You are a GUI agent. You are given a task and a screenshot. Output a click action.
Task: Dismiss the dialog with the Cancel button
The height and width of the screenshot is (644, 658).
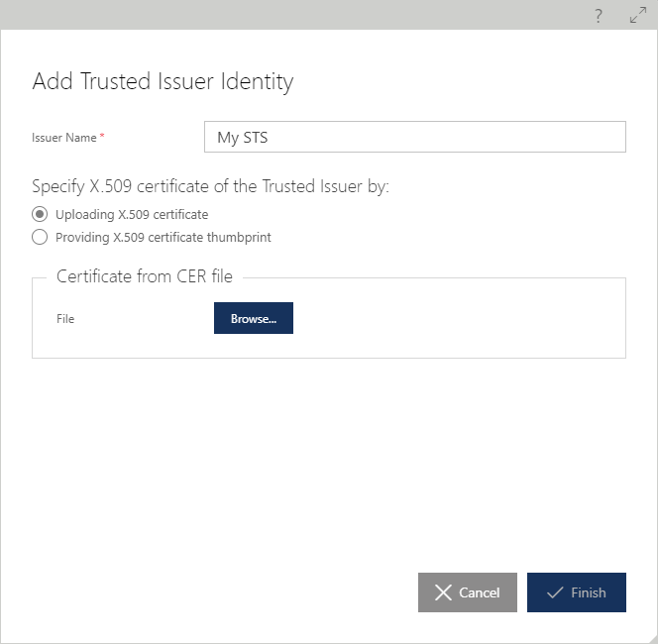(468, 592)
